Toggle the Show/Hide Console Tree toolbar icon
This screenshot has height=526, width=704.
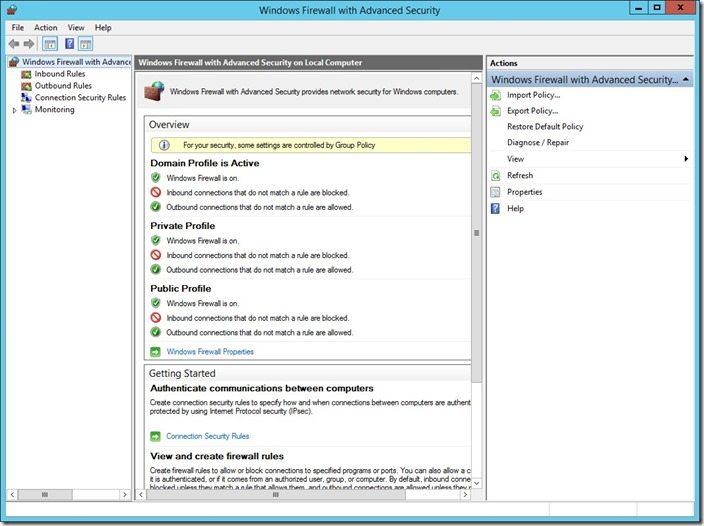click(x=50, y=44)
